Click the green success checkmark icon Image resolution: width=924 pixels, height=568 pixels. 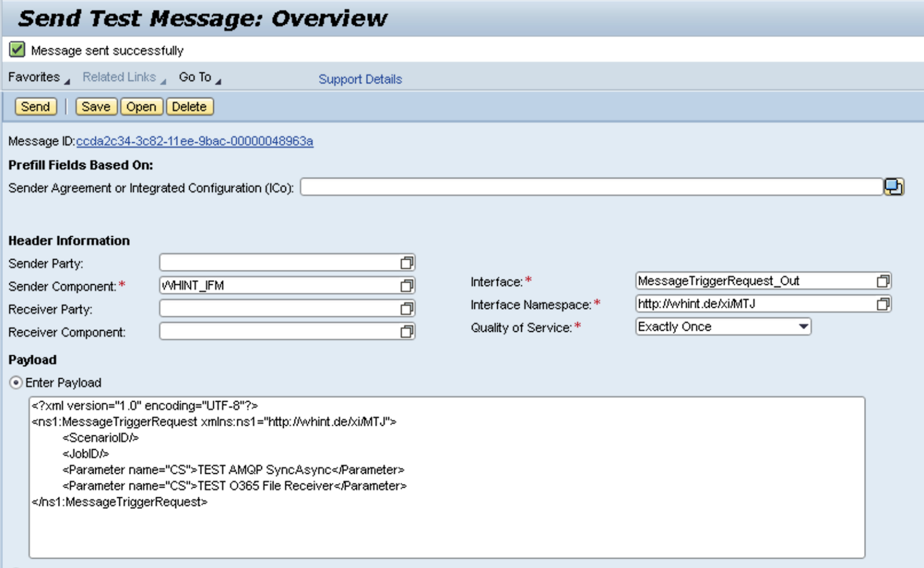[x=16, y=51]
